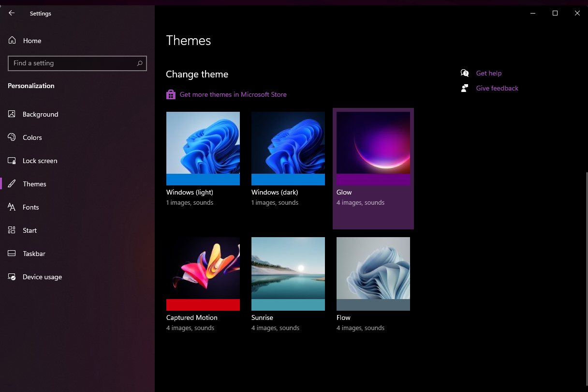588x392 pixels.
Task: Click the "Flow" theme name text
Action: pyautogui.click(x=343, y=317)
